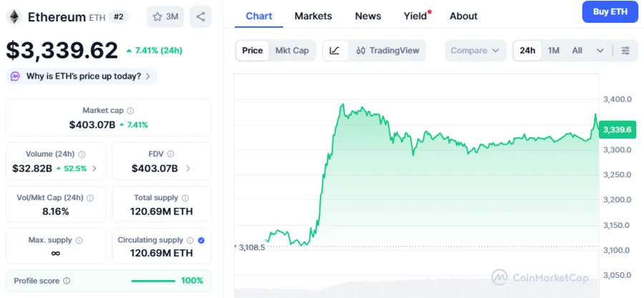
Task: Click the CoinMarketCap logo on chart
Action: tap(540, 277)
